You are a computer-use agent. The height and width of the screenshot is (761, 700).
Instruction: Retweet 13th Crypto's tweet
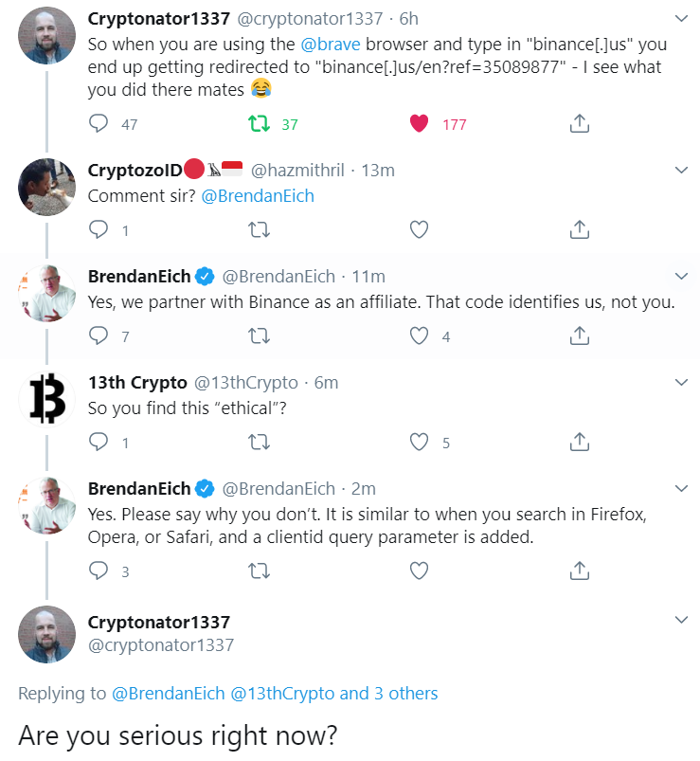(259, 442)
